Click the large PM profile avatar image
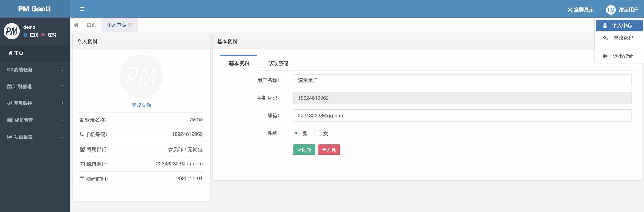The height and width of the screenshot is (212, 644). tap(141, 76)
